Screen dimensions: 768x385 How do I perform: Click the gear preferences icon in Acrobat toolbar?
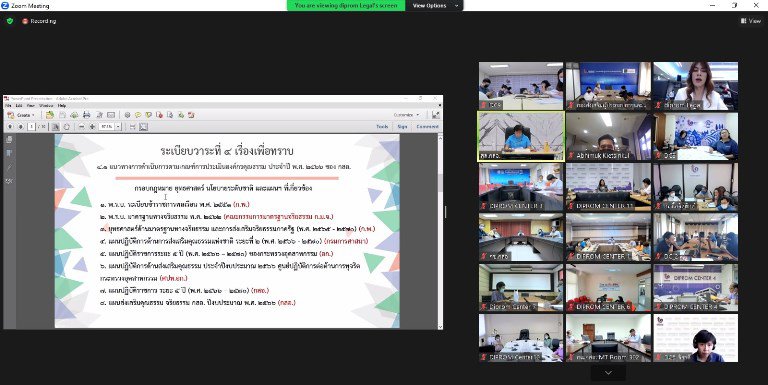[x=127, y=115]
